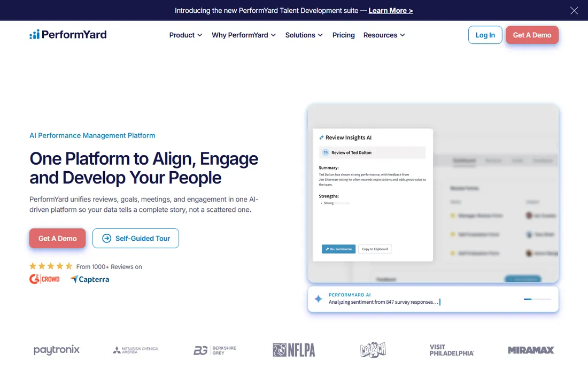
Task: Click the Log In button
Action: point(485,35)
